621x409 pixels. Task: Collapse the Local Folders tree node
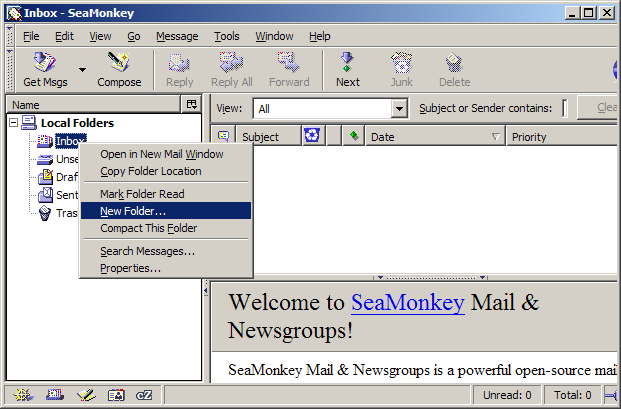click(13, 123)
